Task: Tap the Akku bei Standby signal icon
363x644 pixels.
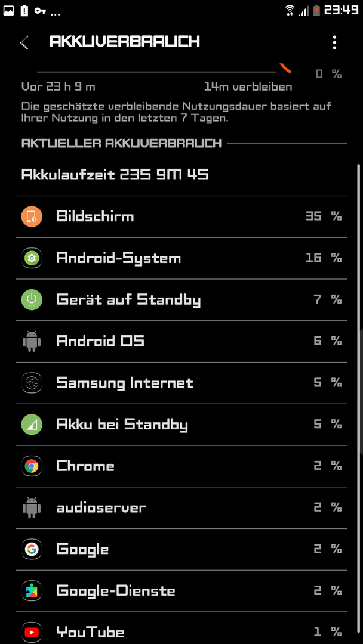Action: point(32,425)
